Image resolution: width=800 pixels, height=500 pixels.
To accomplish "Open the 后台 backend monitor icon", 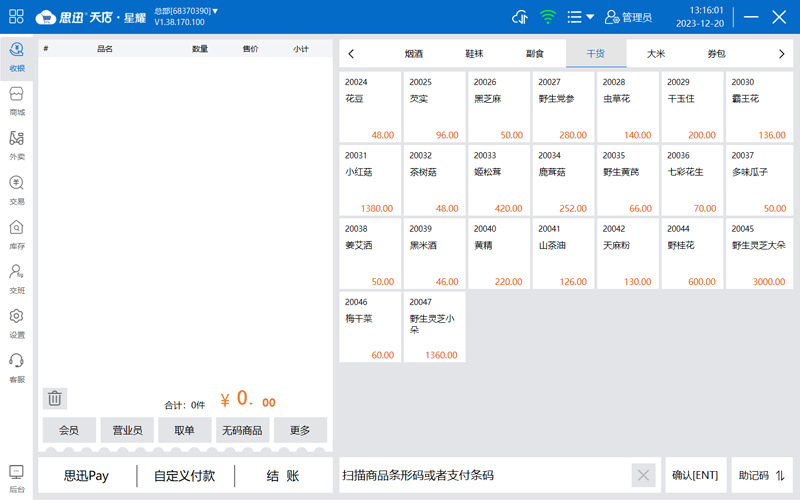I will [x=16, y=479].
